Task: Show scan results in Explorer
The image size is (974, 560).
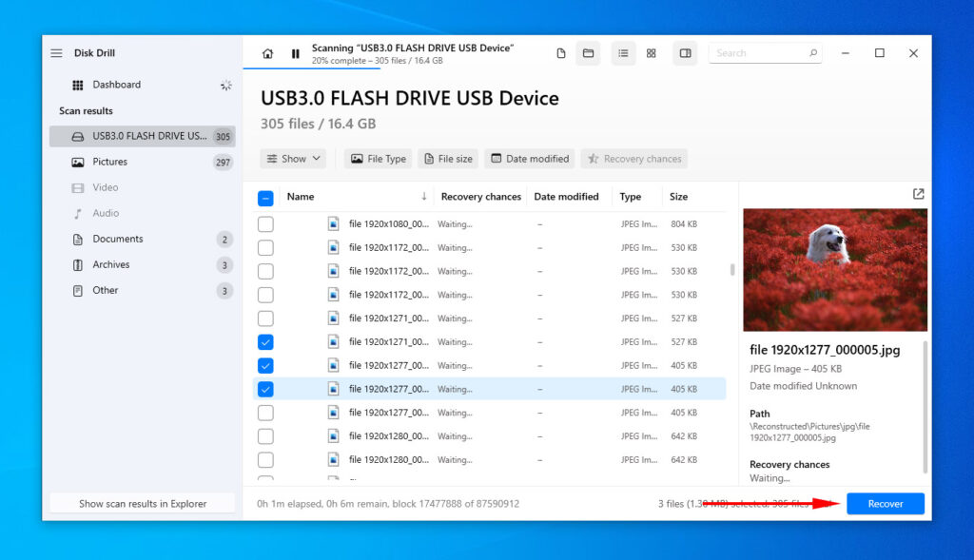Action: click(141, 502)
